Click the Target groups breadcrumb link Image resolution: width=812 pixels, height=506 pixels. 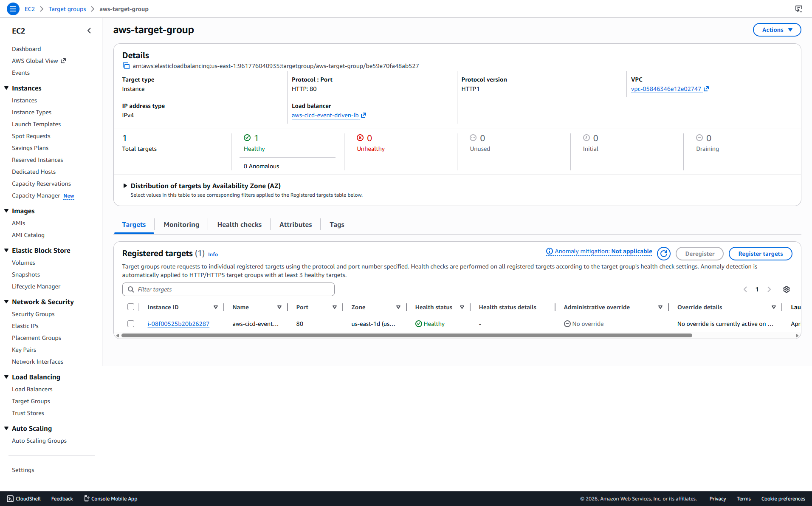[67, 9]
